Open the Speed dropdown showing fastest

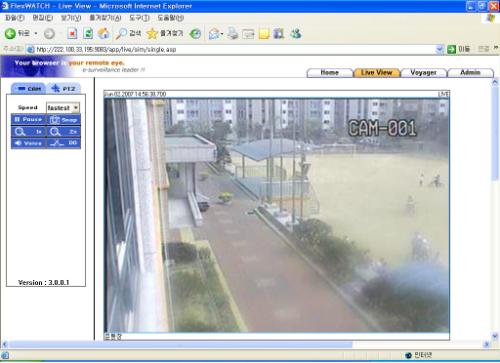(63, 108)
